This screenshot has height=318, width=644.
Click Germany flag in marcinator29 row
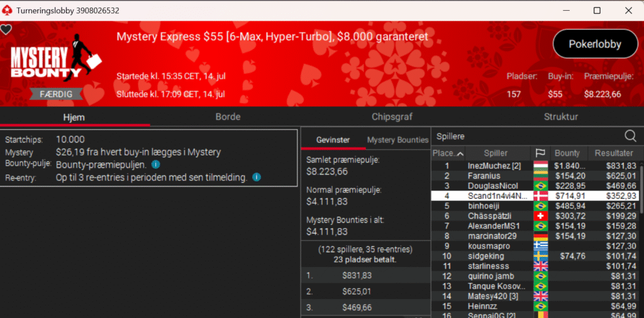point(540,236)
